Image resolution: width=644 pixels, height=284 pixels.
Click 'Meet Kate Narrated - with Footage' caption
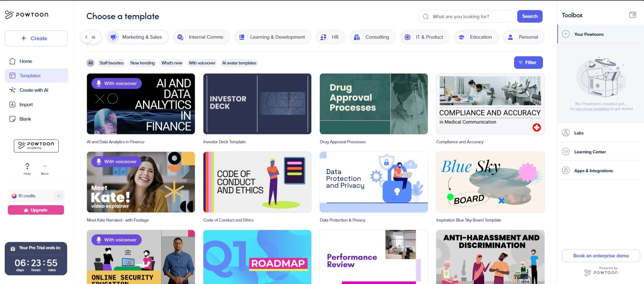[118, 220]
